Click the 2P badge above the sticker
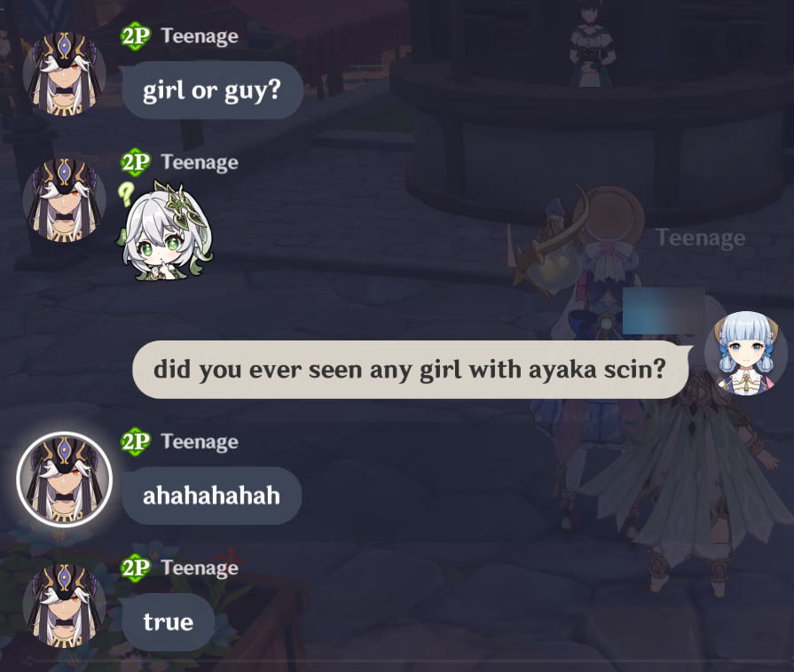 (136, 162)
